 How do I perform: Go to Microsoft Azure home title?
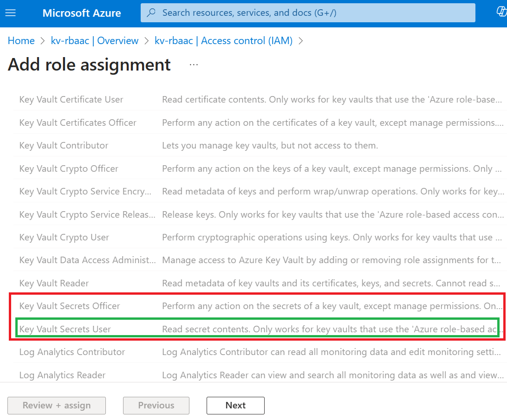82,13
